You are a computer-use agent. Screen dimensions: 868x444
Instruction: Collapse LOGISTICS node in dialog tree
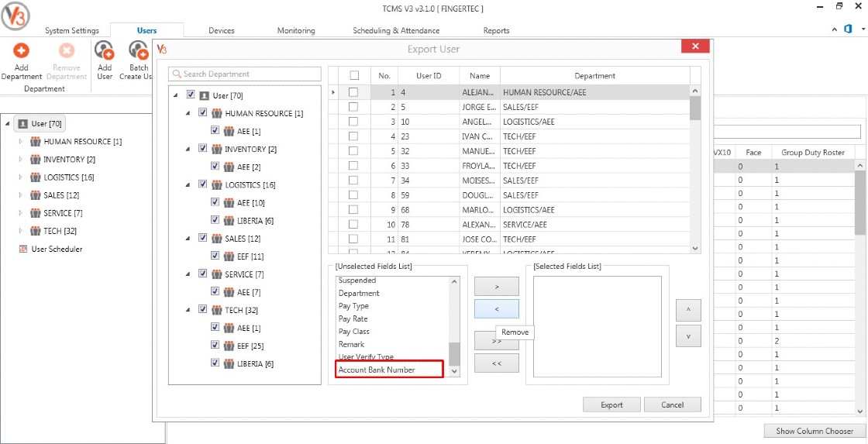pyautogui.click(x=188, y=184)
